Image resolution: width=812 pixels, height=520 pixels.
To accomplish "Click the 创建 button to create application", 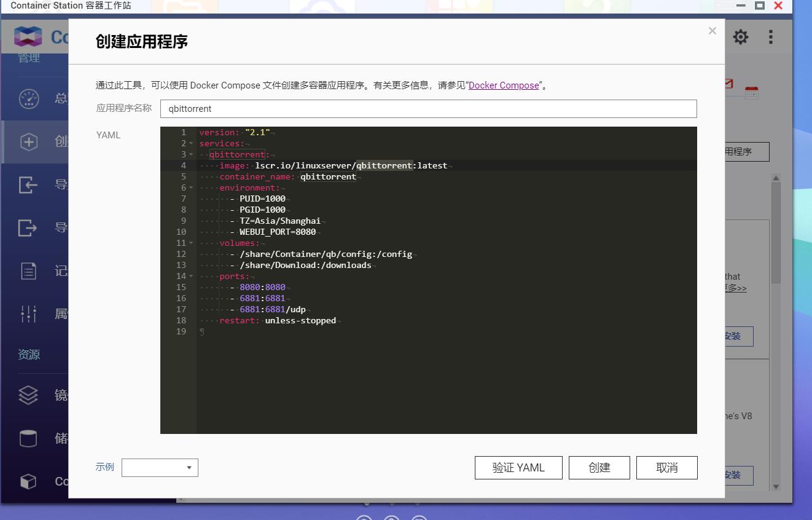I will [x=599, y=467].
